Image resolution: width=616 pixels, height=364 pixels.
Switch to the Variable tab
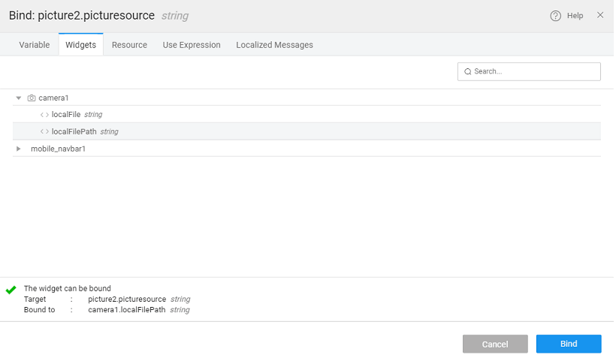(x=35, y=45)
